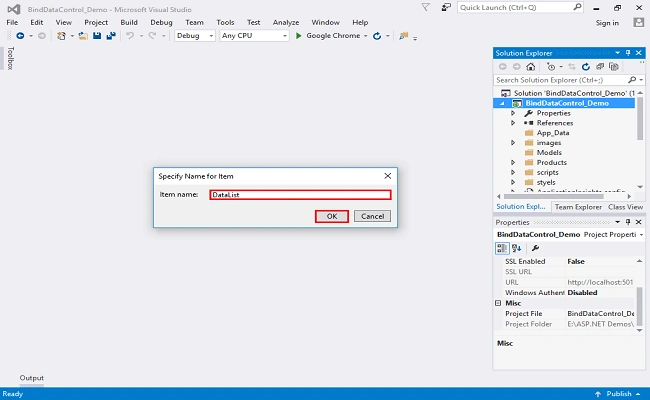The height and width of the screenshot is (400, 650).
Task: Click the Collapse All icon in Solution Explorer
Action: [x=600, y=67]
